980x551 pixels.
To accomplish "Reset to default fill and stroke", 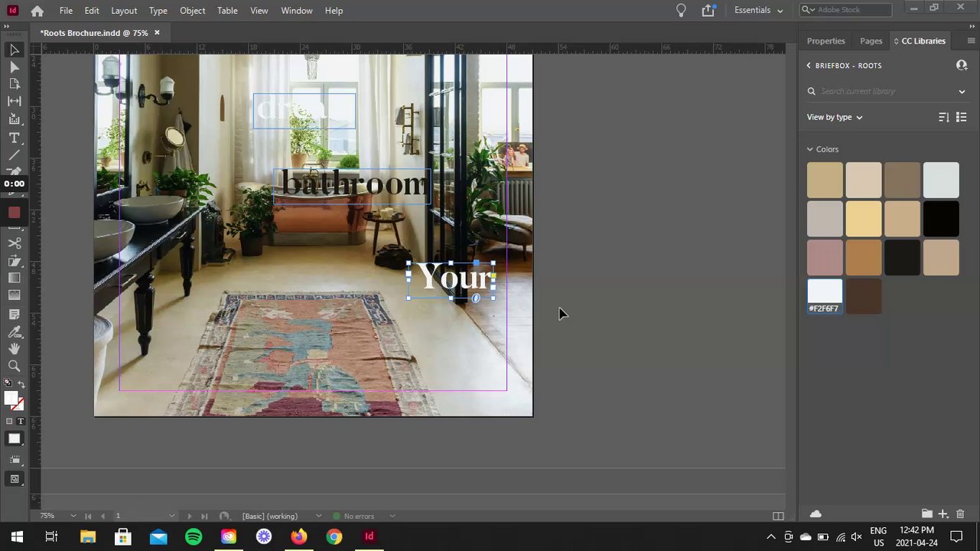I will coord(8,383).
